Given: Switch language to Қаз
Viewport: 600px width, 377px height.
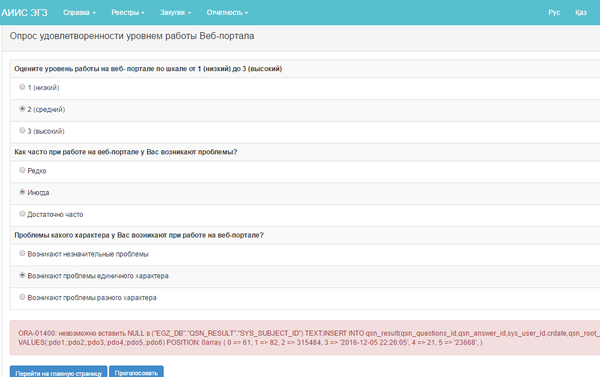Looking at the screenshot, I should pyautogui.click(x=580, y=13).
